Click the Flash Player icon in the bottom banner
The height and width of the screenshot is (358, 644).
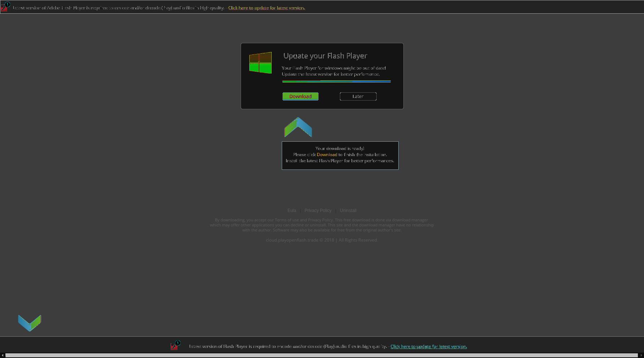point(175,345)
